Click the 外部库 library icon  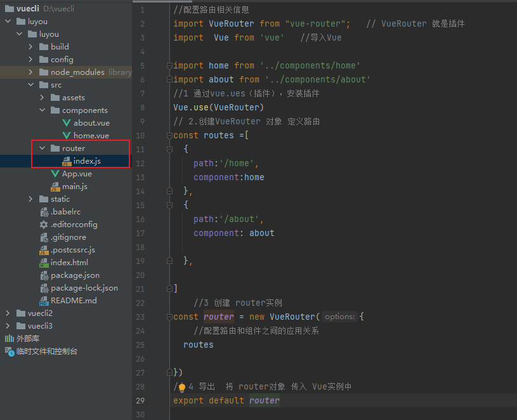click(10, 339)
